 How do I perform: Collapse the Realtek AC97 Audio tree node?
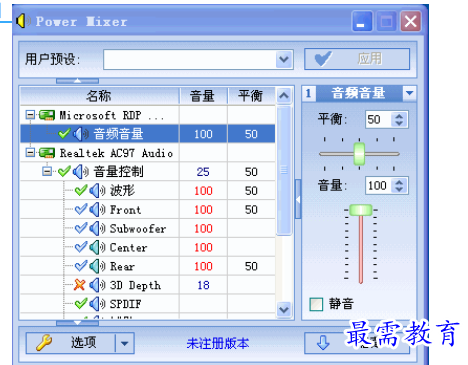pos(30,153)
